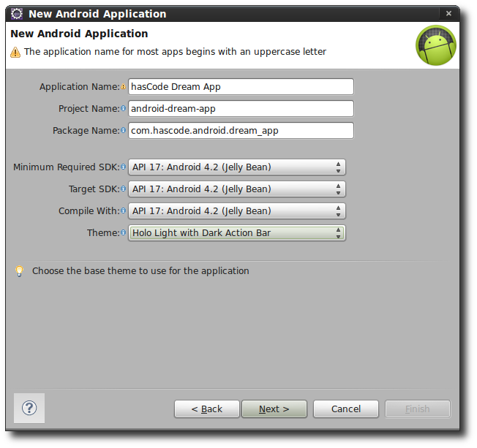The height and width of the screenshot is (448, 477).
Task: Select the Package Name text field
Action: click(x=241, y=131)
